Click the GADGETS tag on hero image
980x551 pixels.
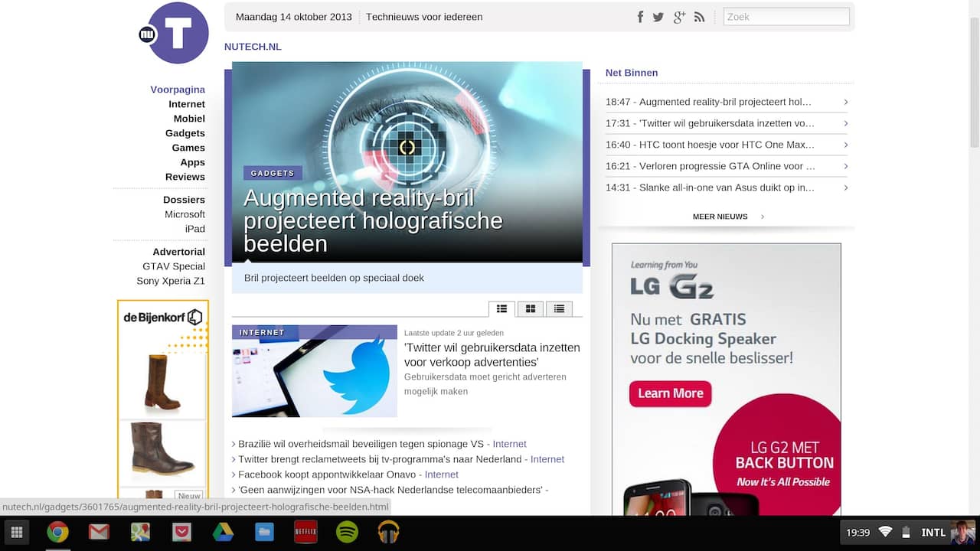pyautogui.click(x=273, y=173)
